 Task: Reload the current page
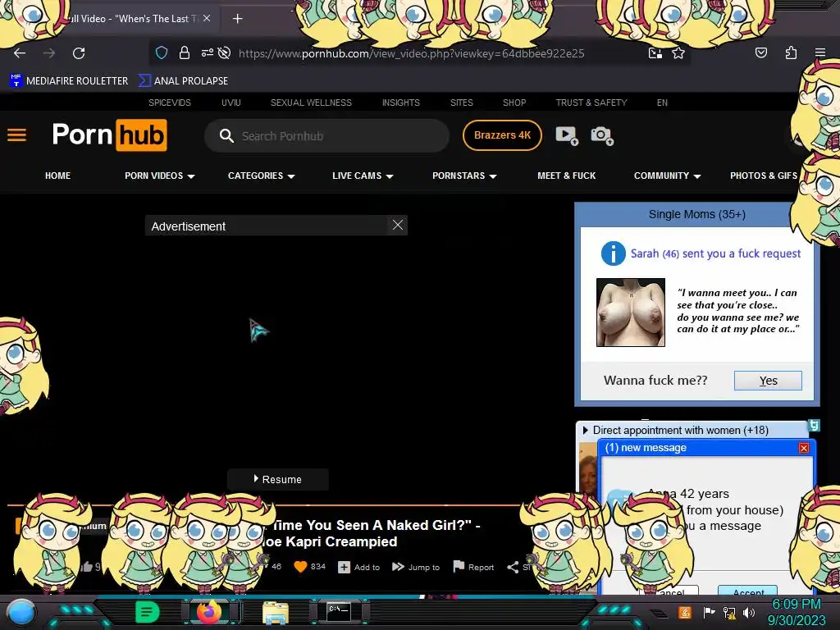pyautogui.click(x=79, y=53)
